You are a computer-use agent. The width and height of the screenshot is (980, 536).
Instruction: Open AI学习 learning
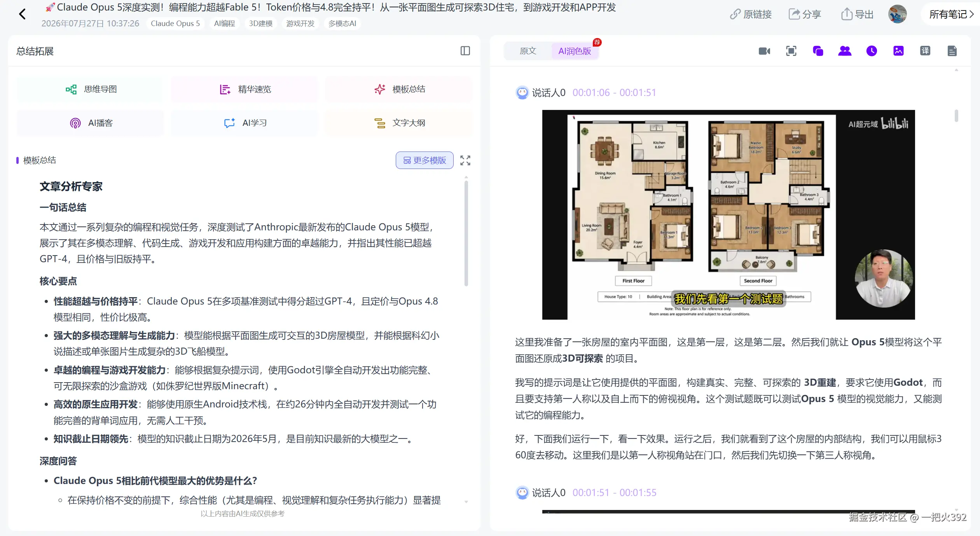pos(245,123)
